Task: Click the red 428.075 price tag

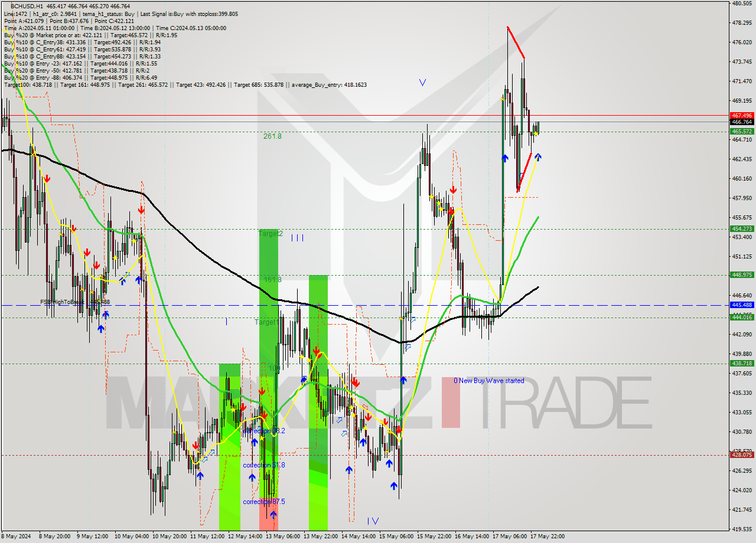Action: pos(742,455)
